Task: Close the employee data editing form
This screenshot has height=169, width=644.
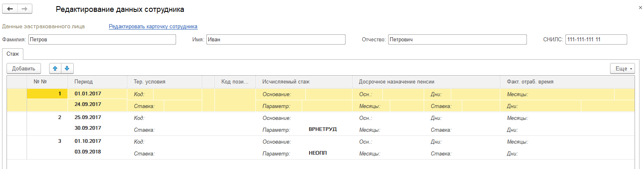Action: point(640,8)
